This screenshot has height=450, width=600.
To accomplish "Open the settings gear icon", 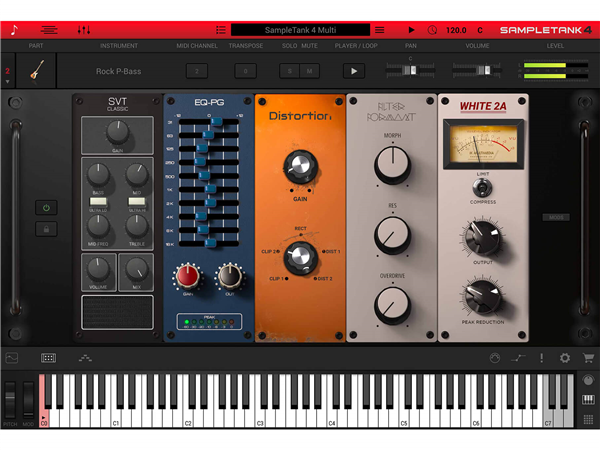I will click(565, 358).
